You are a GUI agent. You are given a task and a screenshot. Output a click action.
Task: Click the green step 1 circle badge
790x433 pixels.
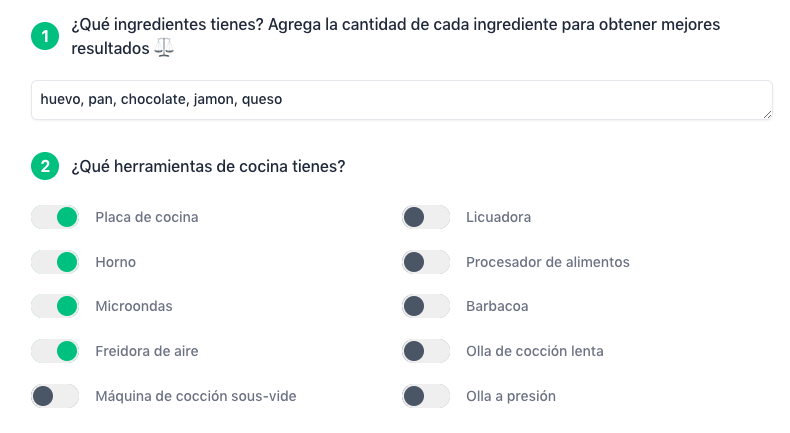coord(45,36)
